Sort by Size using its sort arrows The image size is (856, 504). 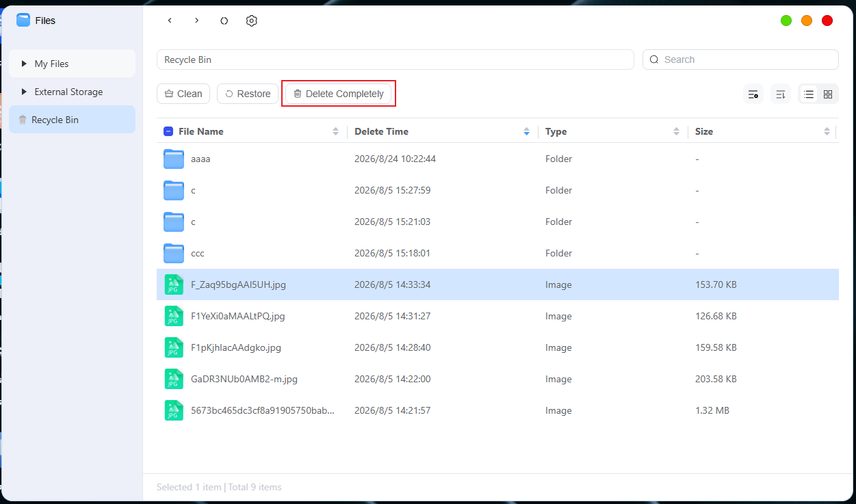pyautogui.click(x=827, y=131)
